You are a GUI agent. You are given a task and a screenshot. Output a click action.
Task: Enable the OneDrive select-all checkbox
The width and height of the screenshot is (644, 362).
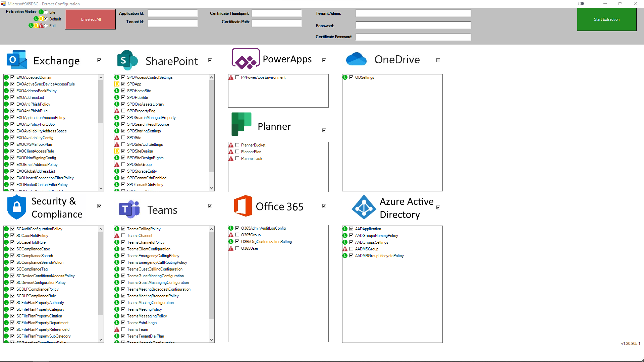pos(438,60)
